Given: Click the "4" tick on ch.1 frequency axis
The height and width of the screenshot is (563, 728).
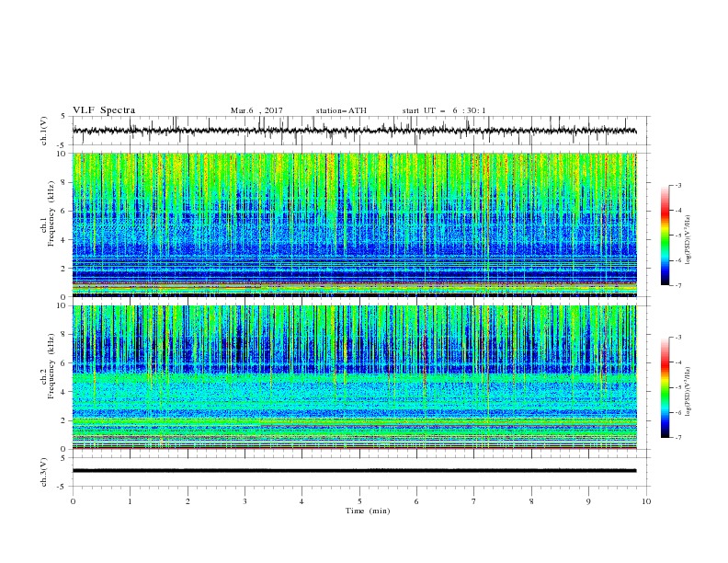Looking at the screenshot, I should pyautogui.click(x=63, y=240).
